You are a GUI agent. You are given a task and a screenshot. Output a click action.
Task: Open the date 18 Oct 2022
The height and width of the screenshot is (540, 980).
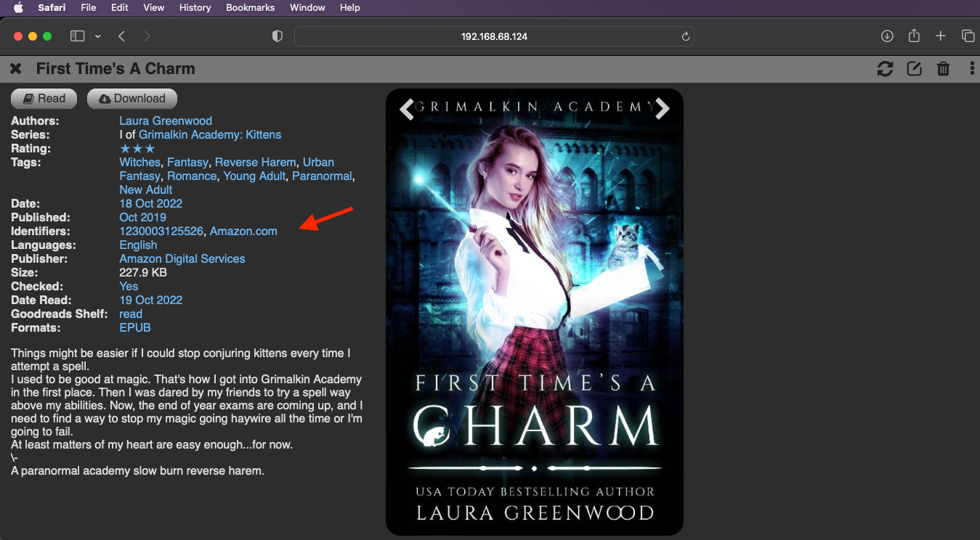[x=151, y=204]
